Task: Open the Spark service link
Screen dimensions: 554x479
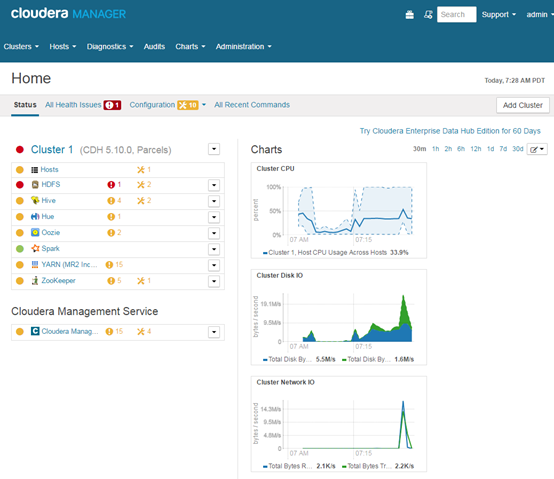Action: coord(50,248)
